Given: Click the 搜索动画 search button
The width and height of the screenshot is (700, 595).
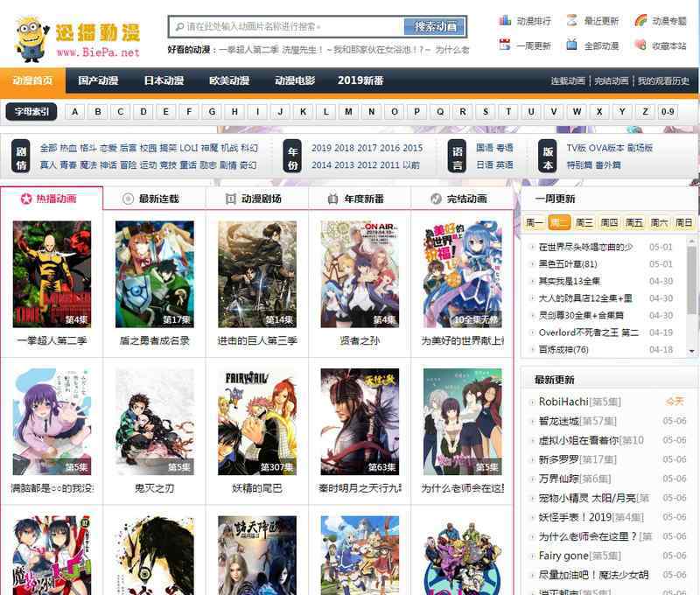Looking at the screenshot, I should [x=435, y=27].
